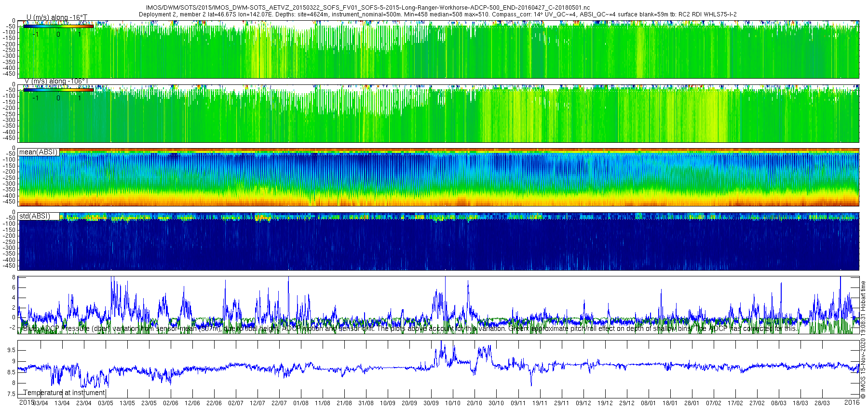Click the '12/07' date tick label
868x410 pixels.
coord(258,403)
